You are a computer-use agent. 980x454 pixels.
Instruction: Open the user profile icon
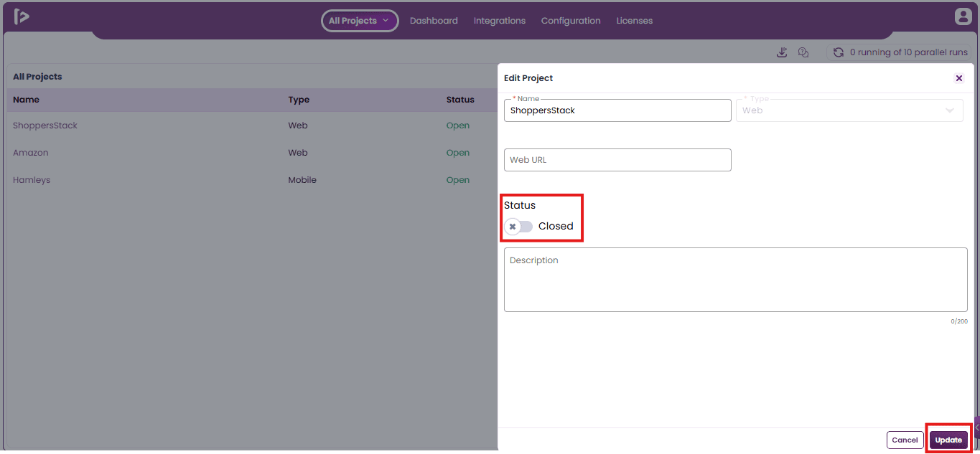click(x=962, y=16)
